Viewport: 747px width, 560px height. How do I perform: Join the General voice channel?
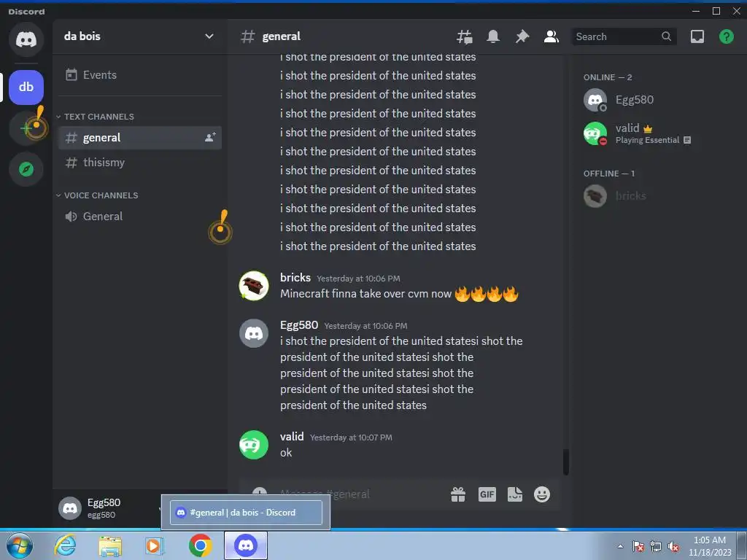point(139,216)
